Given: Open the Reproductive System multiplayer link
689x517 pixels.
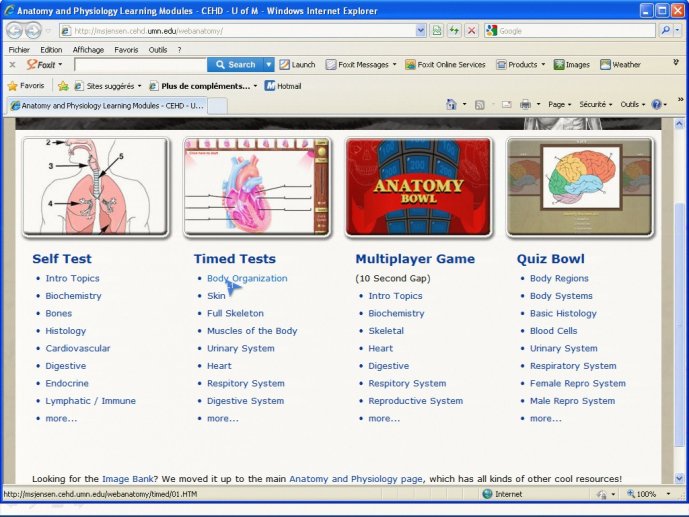Looking at the screenshot, I should click(415, 401).
